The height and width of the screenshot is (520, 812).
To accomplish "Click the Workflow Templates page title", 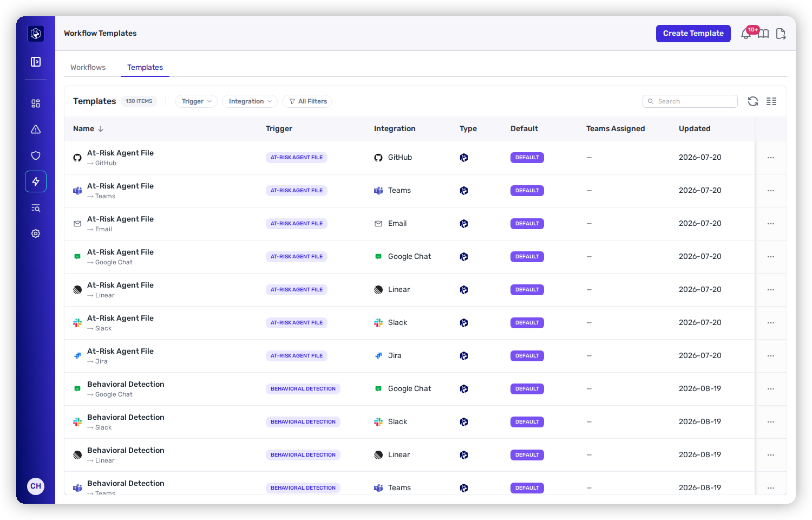I will (x=100, y=34).
